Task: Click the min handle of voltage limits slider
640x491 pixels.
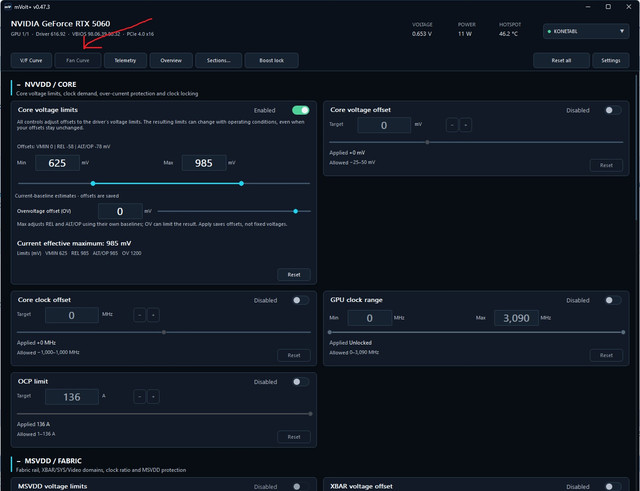Action: 93,184
